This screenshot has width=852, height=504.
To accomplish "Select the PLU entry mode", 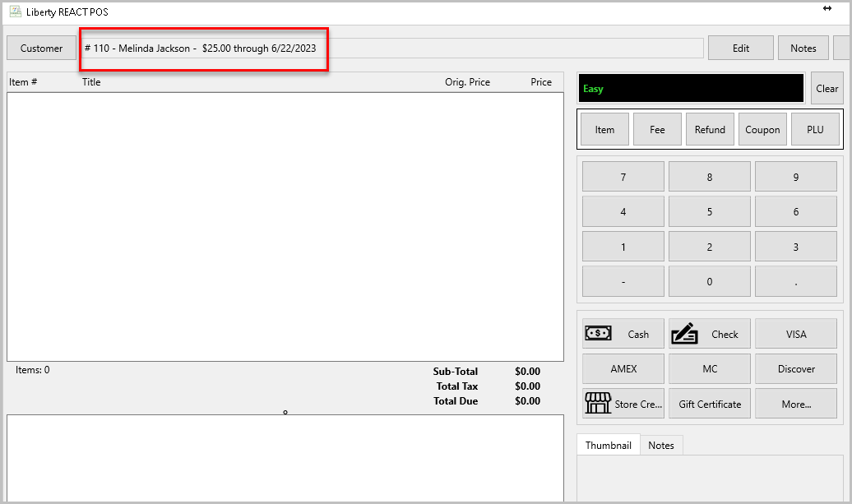I will pos(815,130).
